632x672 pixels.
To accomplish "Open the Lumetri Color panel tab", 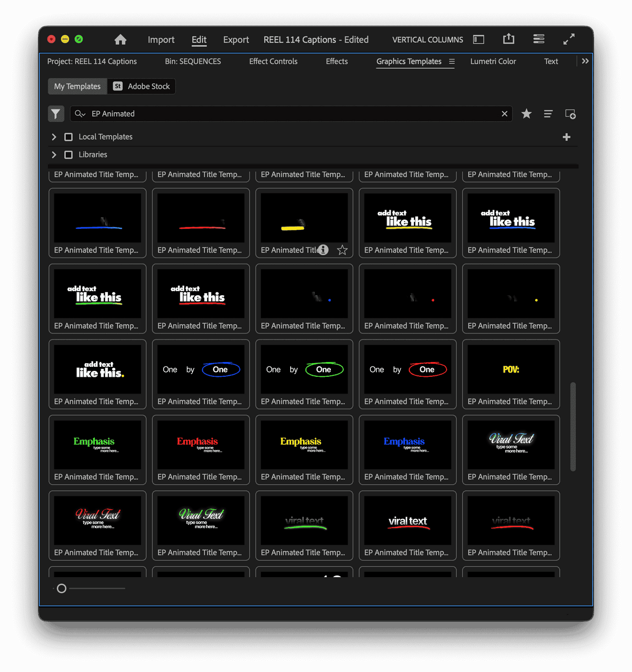I will 493,61.
